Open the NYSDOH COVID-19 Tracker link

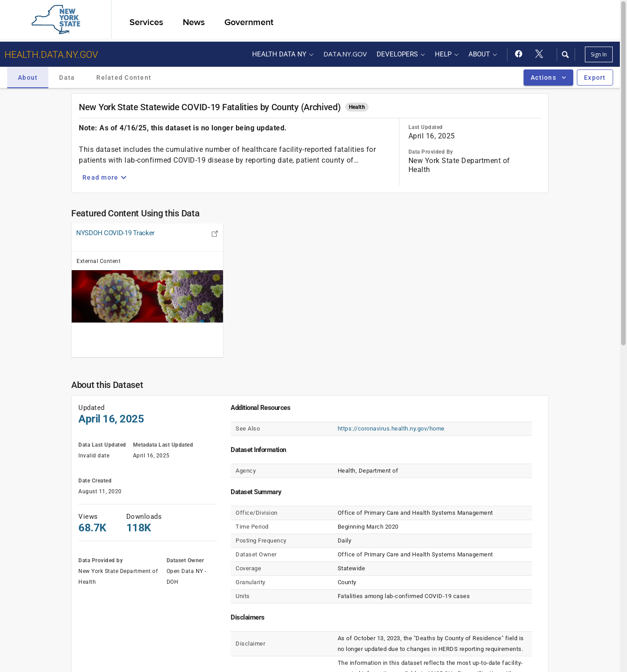(115, 233)
